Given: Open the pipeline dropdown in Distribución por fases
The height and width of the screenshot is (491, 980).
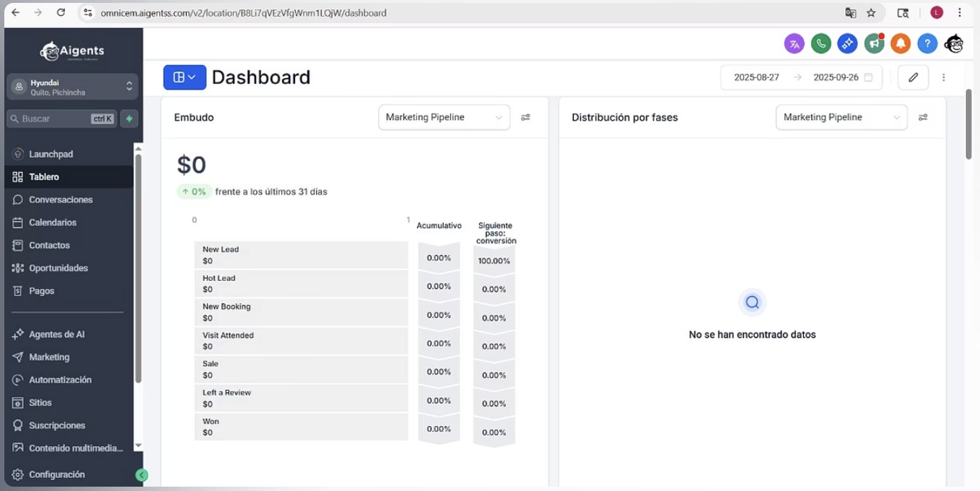Looking at the screenshot, I should 841,117.
